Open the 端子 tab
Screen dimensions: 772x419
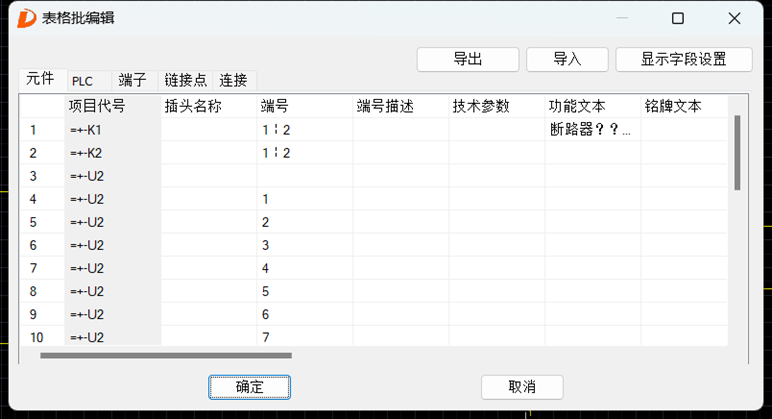(x=134, y=81)
